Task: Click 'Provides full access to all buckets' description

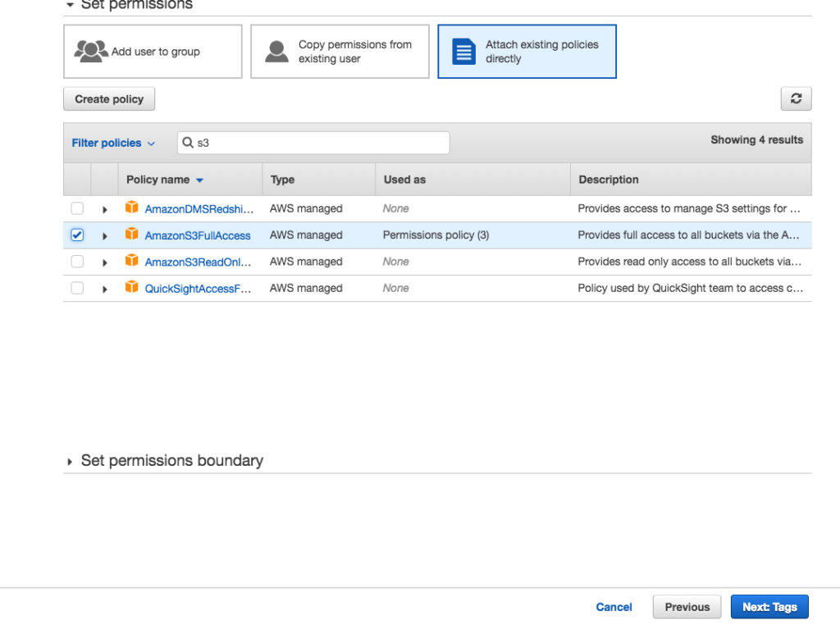Action: pyautogui.click(x=688, y=235)
